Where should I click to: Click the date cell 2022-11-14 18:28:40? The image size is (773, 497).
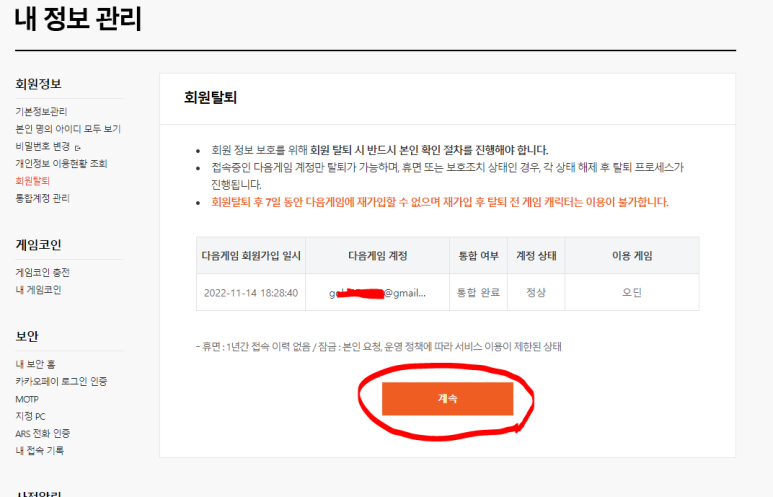(x=251, y=293)
